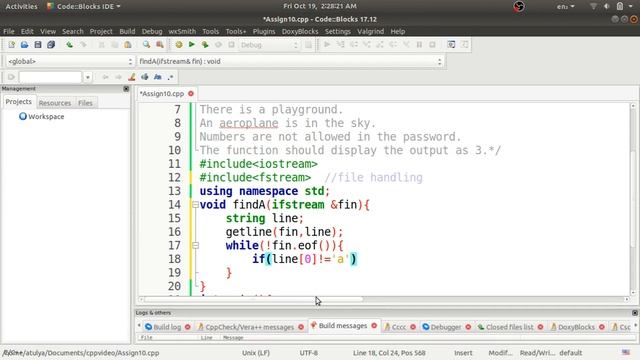Click the Break debugger pause icon
Viewport: 640px width, 360px height.
pyautogui.click(x=419, y=44)
